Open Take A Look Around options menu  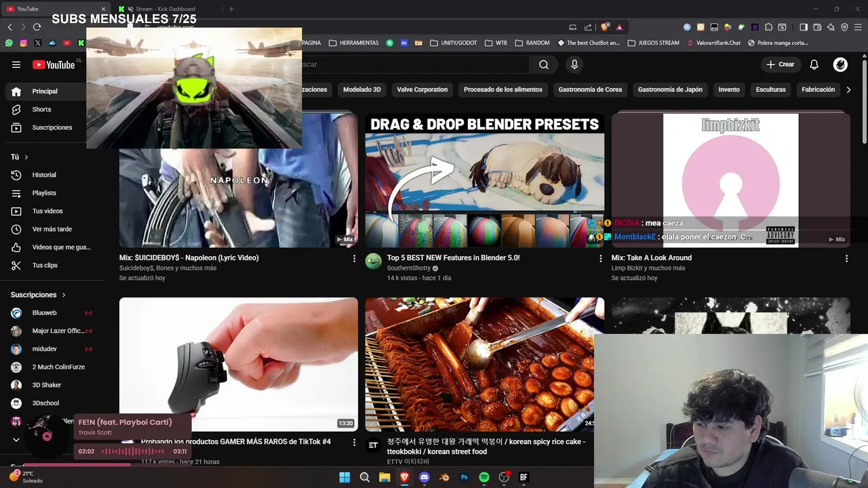[846, 258]
